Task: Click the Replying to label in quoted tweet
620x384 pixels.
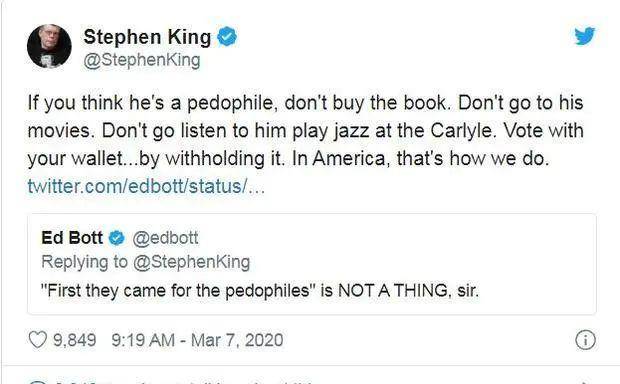Action: click(x=85, y=263)
